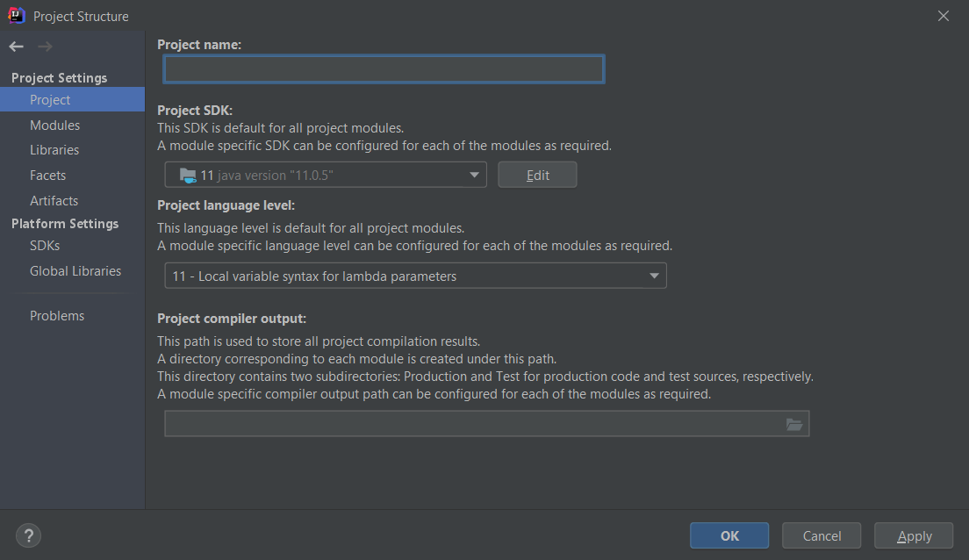The height and width of the screenshot is (560, 969).
Task: Open the Project SDK dropdown
Action: (x=326, y=175)
